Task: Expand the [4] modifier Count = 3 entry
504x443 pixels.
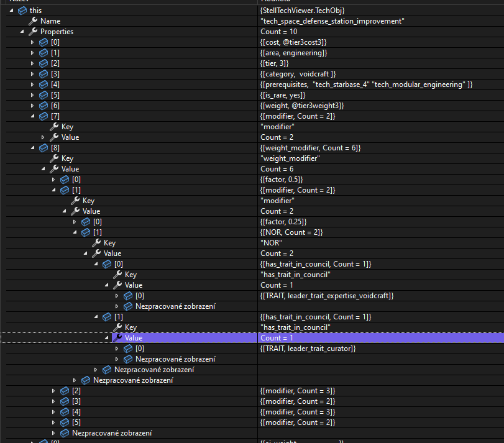Action: tap(53, 412)
